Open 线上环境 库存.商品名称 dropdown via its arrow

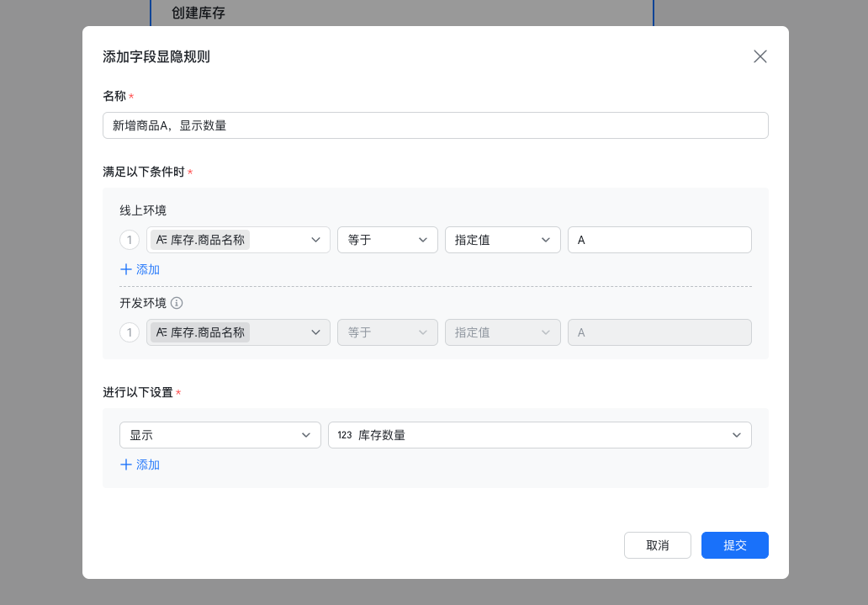[315, 240]
